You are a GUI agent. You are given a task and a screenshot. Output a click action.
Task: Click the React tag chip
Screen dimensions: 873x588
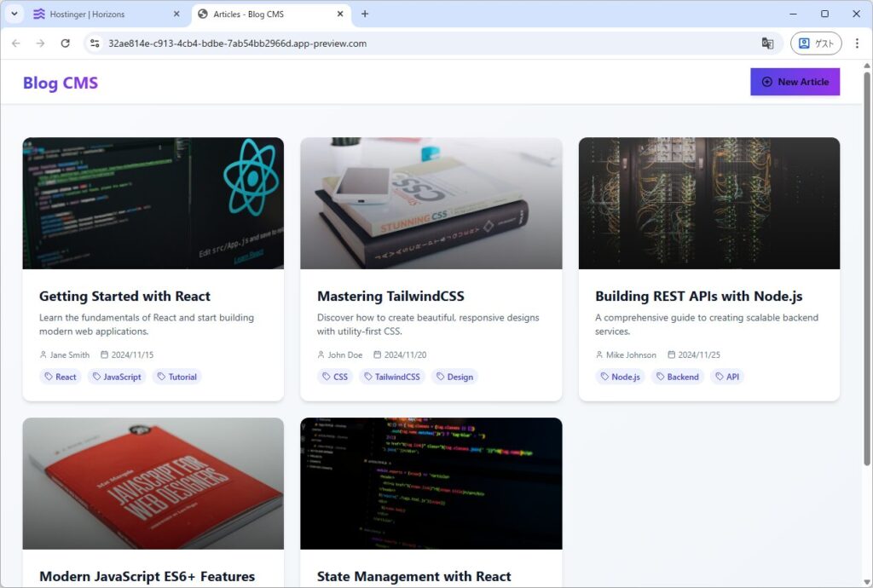click(61, 377)
